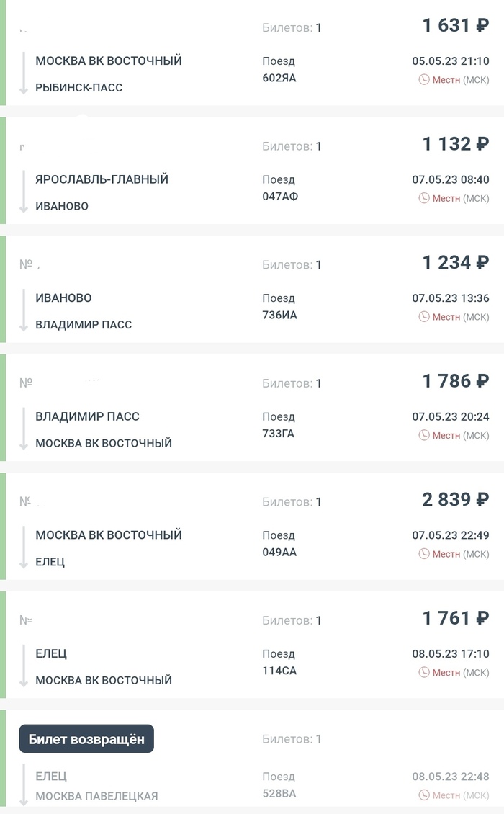Click the clock icon for train 114СА
Image resolution: width=504 pixels, height=814 pixels.
[424, 672]
